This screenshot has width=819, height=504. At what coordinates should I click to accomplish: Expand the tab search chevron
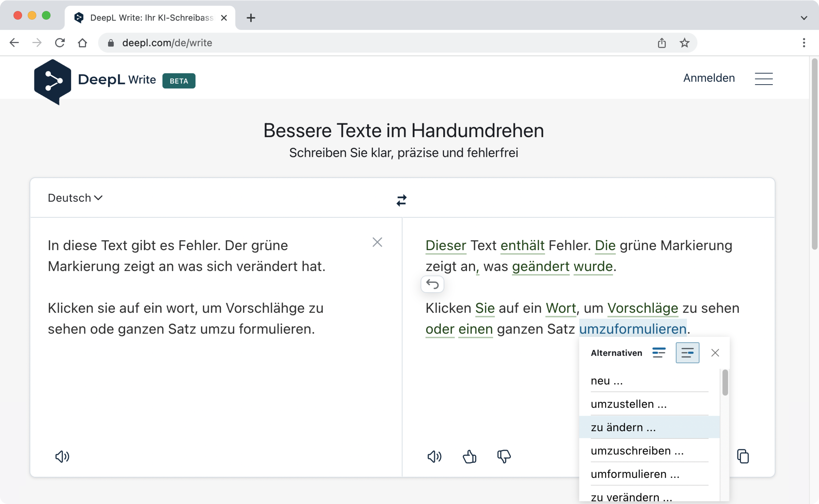tap(804, 18)
